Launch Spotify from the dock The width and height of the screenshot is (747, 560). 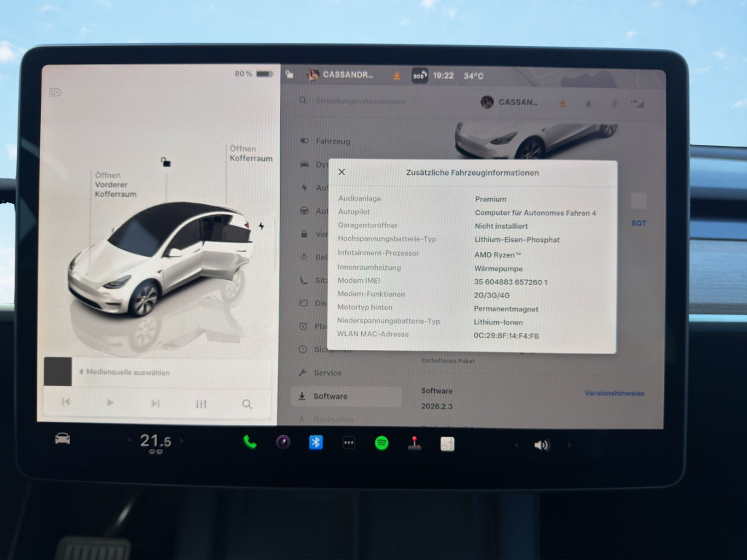pos(382,443)
